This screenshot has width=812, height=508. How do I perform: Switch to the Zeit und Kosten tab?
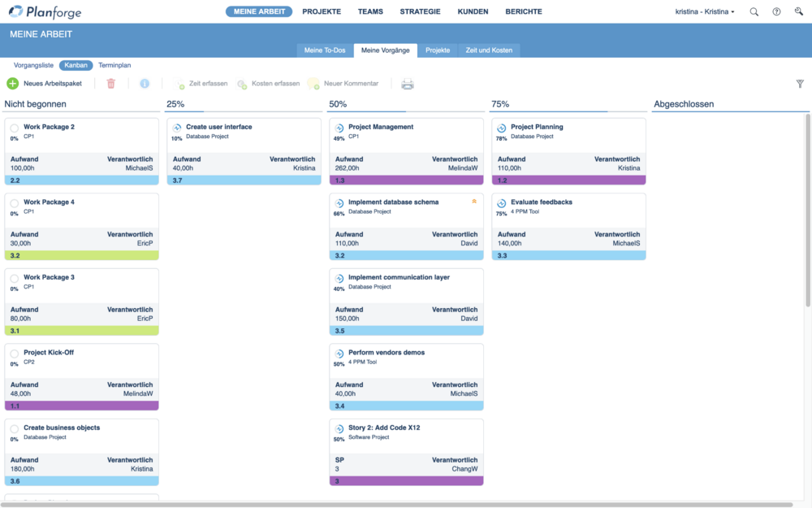[489, 50]
